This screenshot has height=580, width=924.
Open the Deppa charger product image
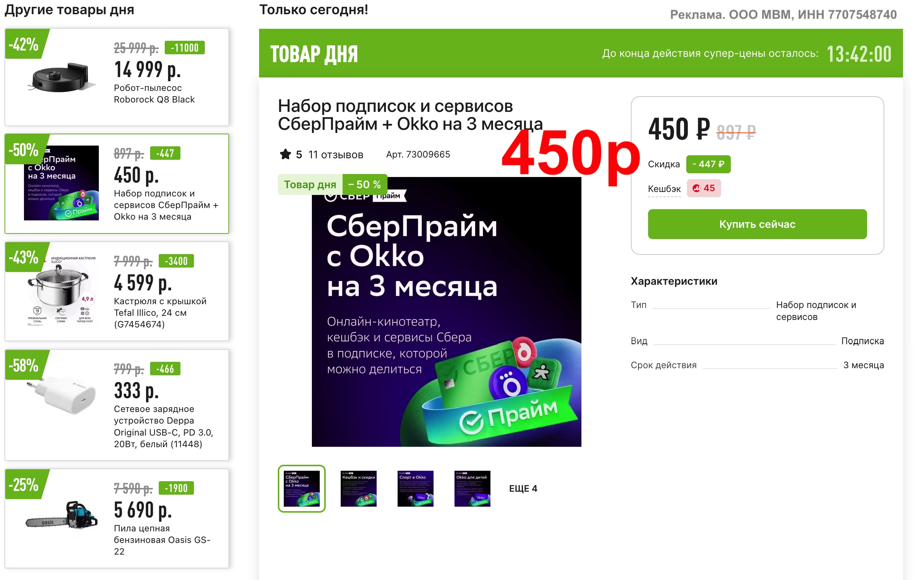(61, 394)
